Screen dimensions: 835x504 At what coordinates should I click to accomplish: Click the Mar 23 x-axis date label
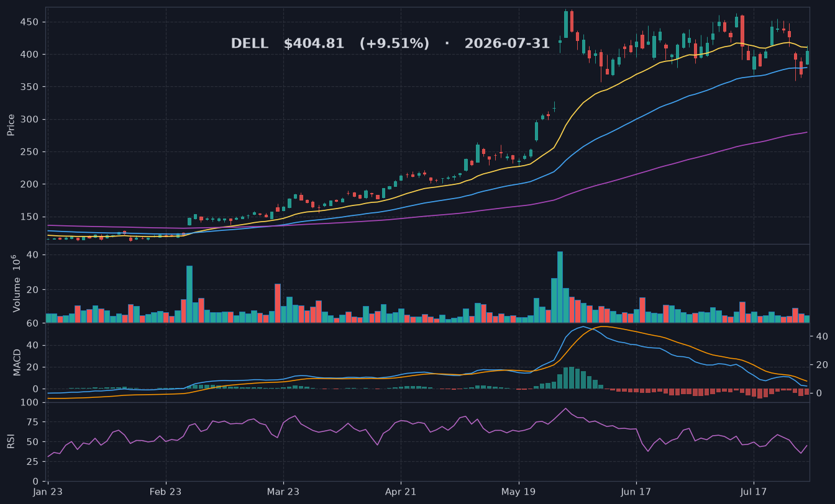click(x=283, y=492)
